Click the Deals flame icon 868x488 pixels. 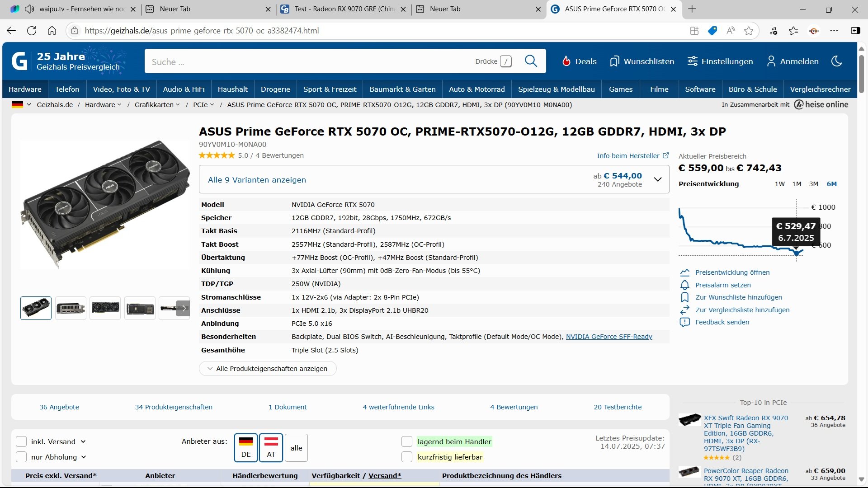click(x=566, y=61)
